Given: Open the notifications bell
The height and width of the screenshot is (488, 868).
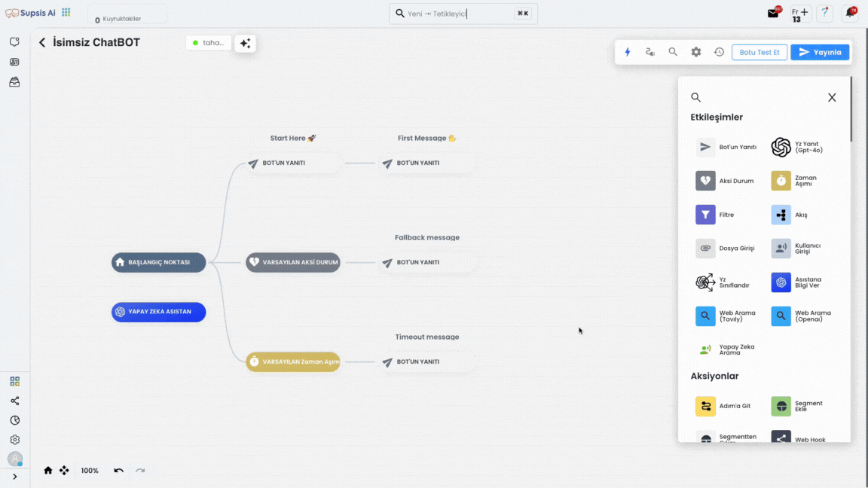Looking at the screenshot, I should (x=850, y=13).
